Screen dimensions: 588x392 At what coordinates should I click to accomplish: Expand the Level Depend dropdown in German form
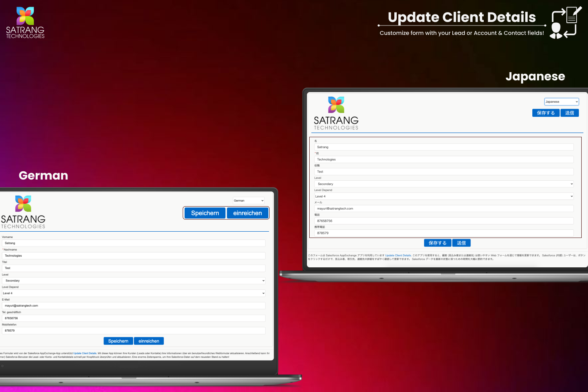click(134, 293)
